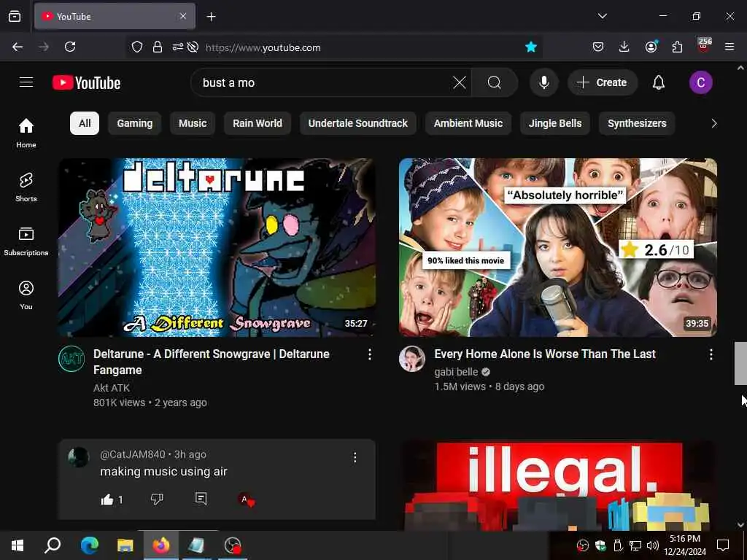Open more options for Deltarune video
747x560 pixels.
[x=370, y=354]
